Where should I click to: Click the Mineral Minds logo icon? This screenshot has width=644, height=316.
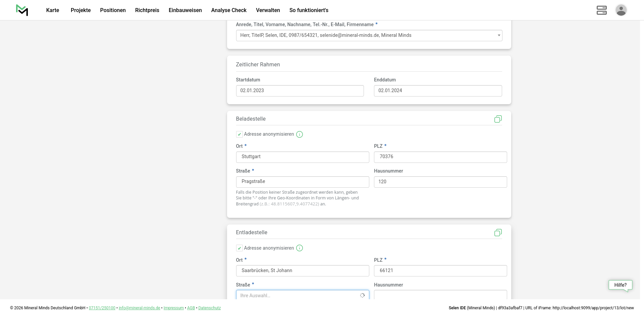(22, 10)
